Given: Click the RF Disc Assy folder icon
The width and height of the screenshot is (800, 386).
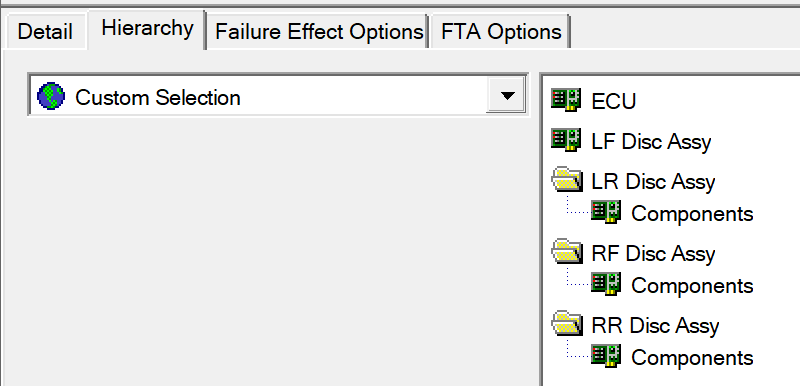Looking at the screenshot, I should 566,252.
